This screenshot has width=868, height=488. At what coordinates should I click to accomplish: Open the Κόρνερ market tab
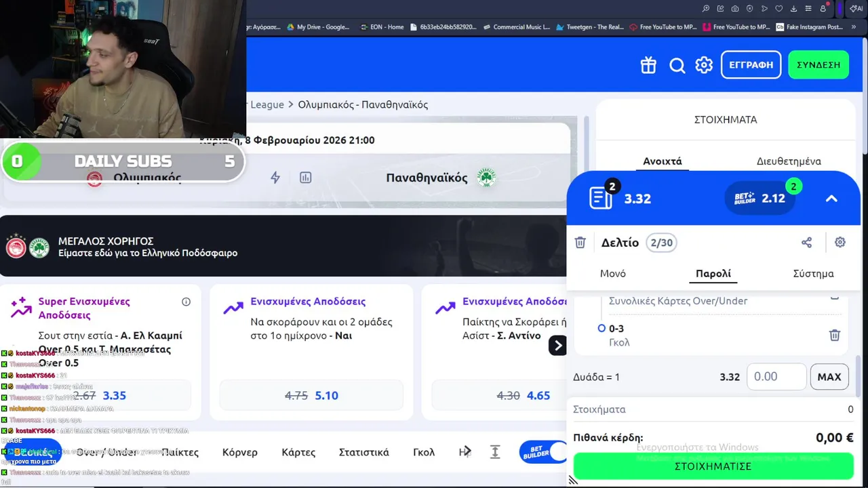pyautogui.click(x=240, y=452)
